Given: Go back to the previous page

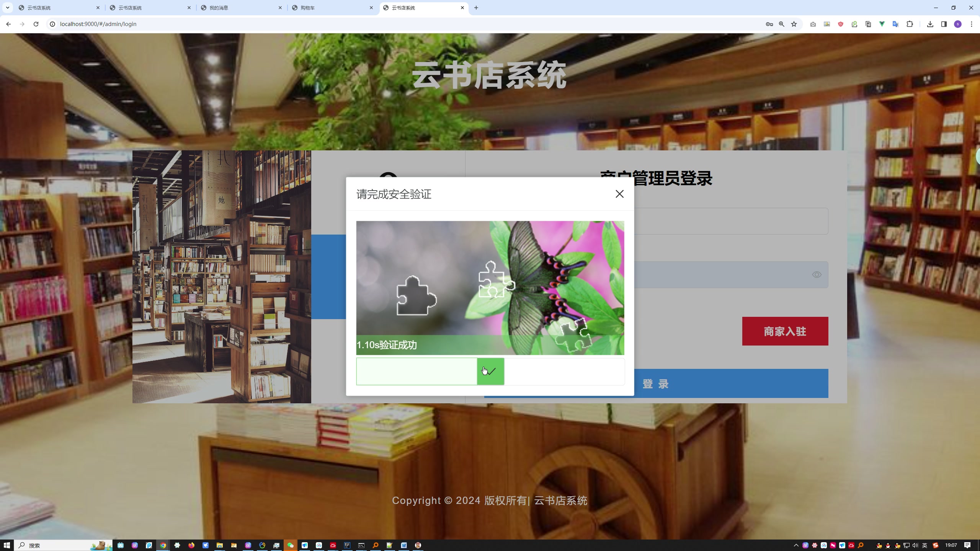Looking at the screenshot, I should [8, 24].
